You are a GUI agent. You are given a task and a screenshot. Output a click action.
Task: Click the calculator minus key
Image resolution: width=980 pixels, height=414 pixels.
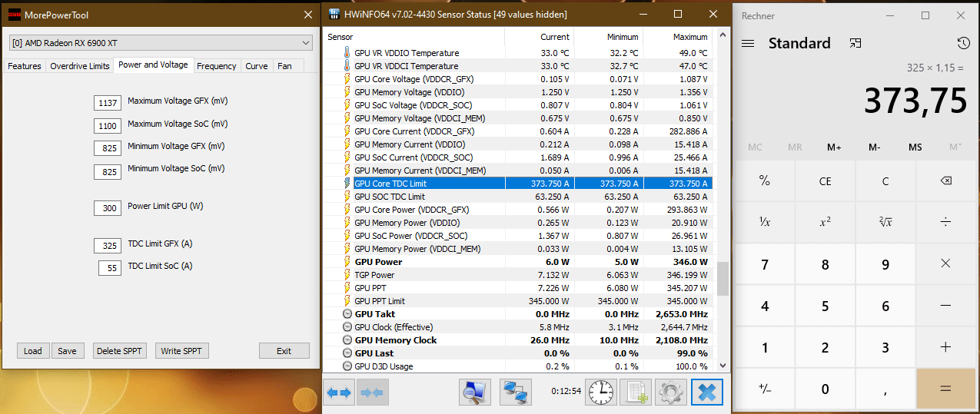(945, 306)
